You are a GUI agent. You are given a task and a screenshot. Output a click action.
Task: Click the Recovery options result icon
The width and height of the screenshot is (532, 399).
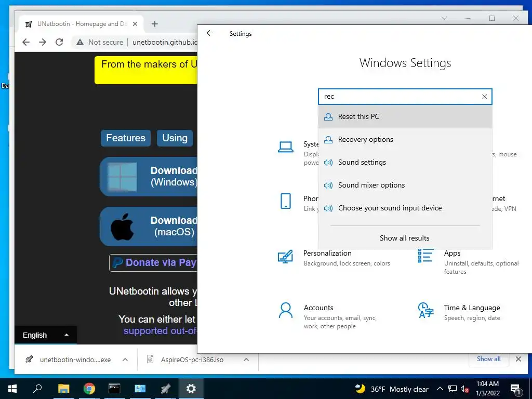[x=328, y=139]
